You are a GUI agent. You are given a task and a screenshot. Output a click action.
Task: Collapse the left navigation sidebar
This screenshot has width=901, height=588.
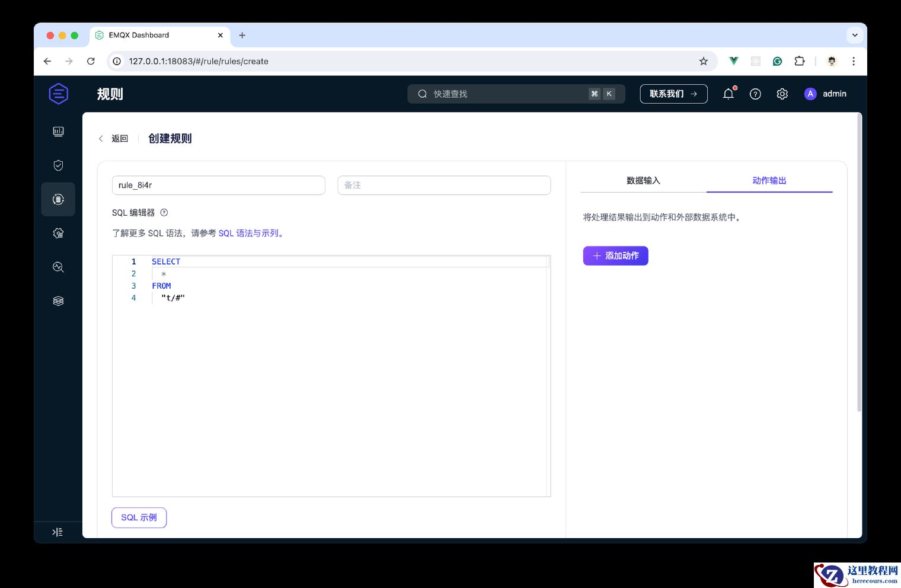tap(57, 532)
